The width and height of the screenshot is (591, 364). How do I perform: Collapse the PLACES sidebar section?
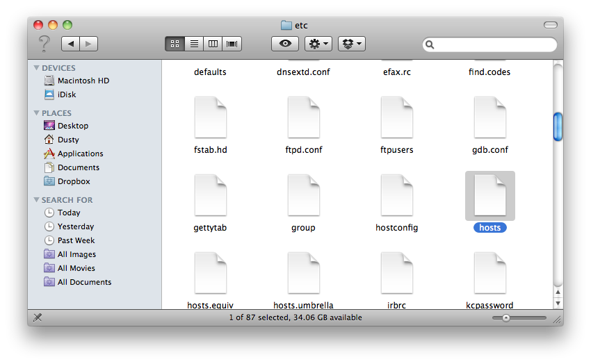[x=37, y=113]
